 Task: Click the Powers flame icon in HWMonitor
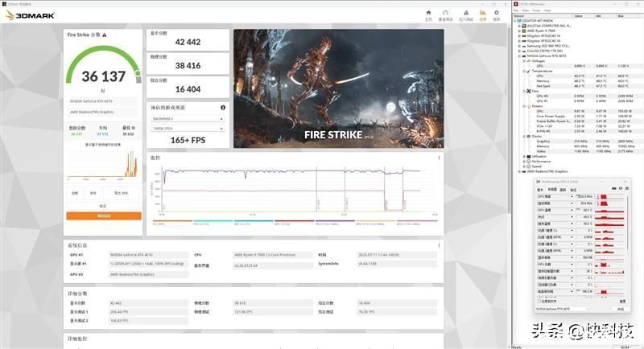[x=529, y=106]
